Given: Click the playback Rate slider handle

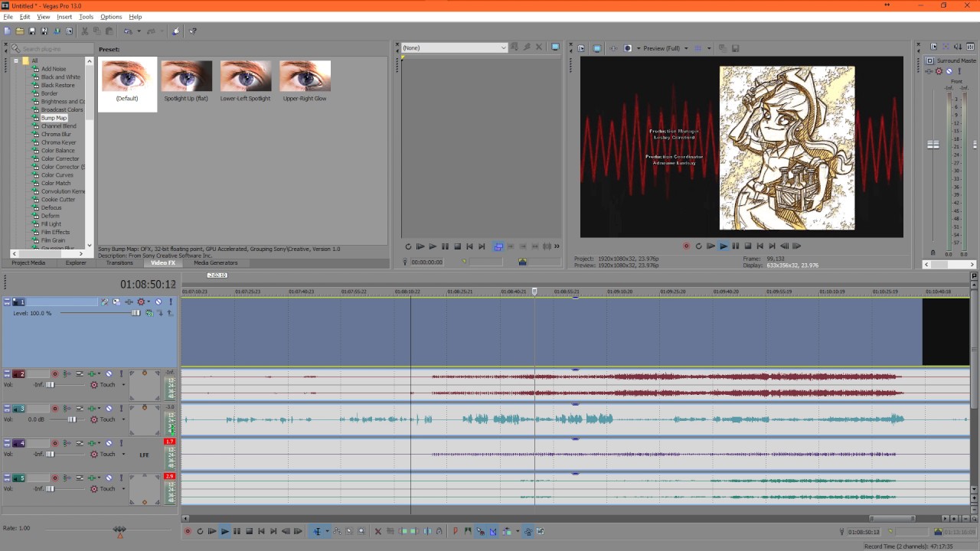Looking at the screenshot, I should coord(119,529).
